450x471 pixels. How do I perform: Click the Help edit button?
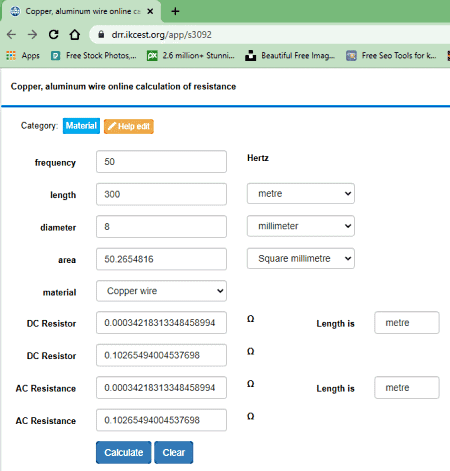click(129, 126)
